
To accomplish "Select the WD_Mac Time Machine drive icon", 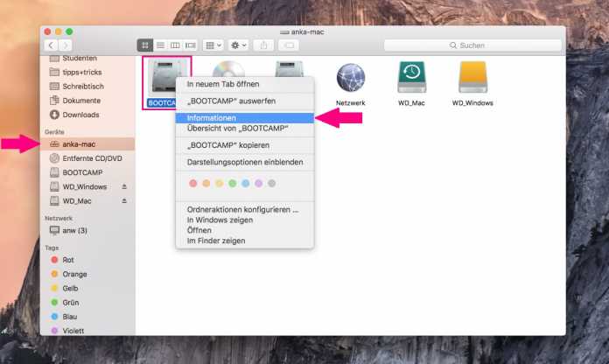I will [x=411, y=79].
